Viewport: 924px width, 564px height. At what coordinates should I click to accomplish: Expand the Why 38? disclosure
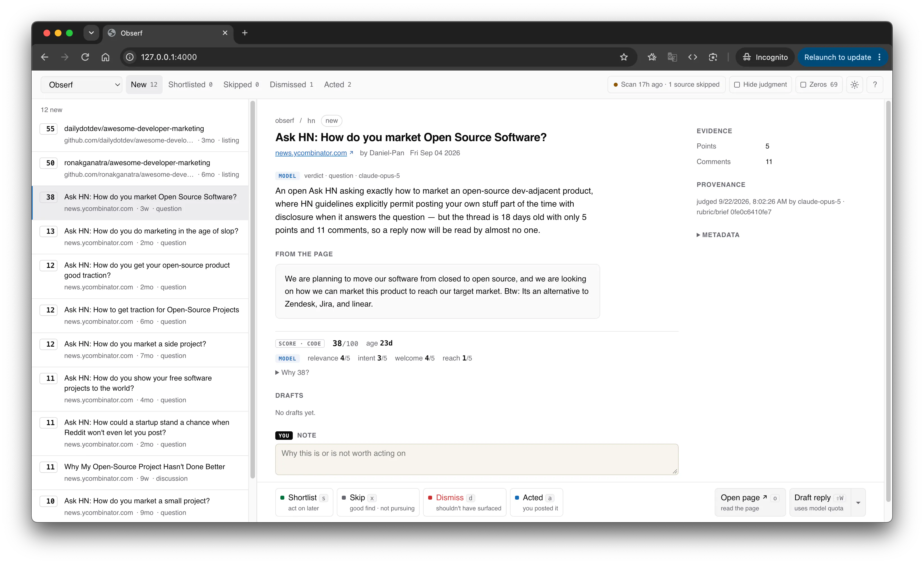point(292,372)
